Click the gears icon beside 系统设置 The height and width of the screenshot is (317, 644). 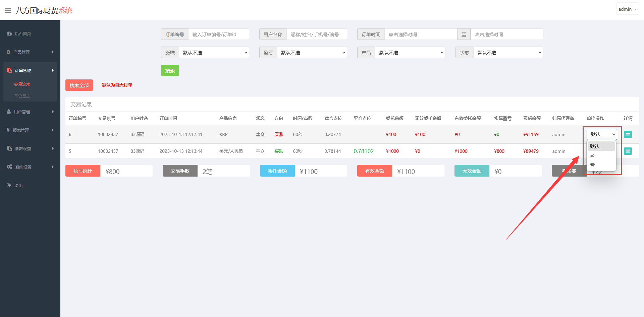click(x=9, y=167)
